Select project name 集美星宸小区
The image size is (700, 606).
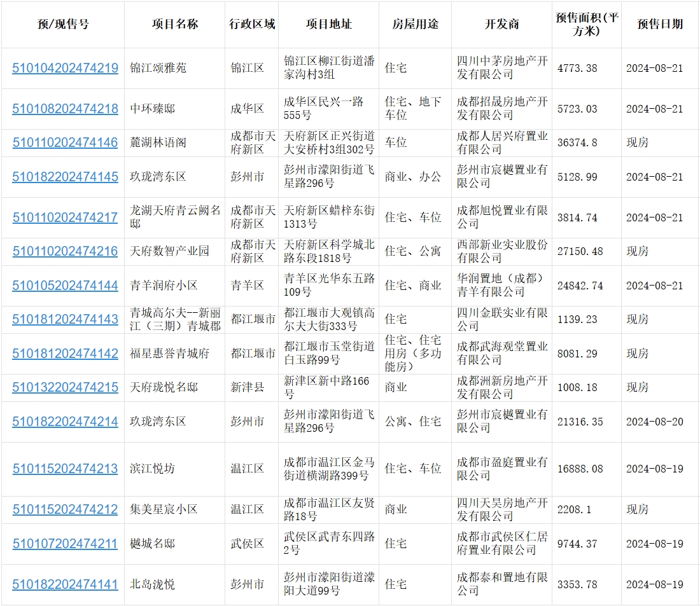164,509
